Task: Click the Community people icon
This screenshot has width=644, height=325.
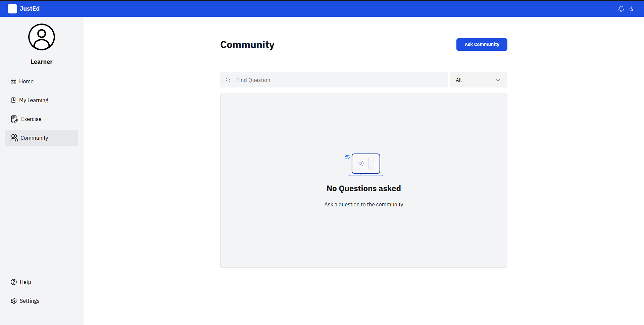Action: [14, 137]
